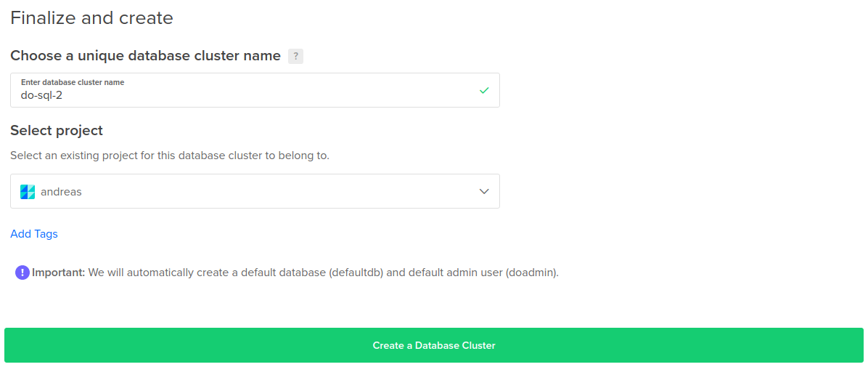This screenshot has height=367, width=868.
Task: Click the andreas project name text
Action: pos(62,192)
